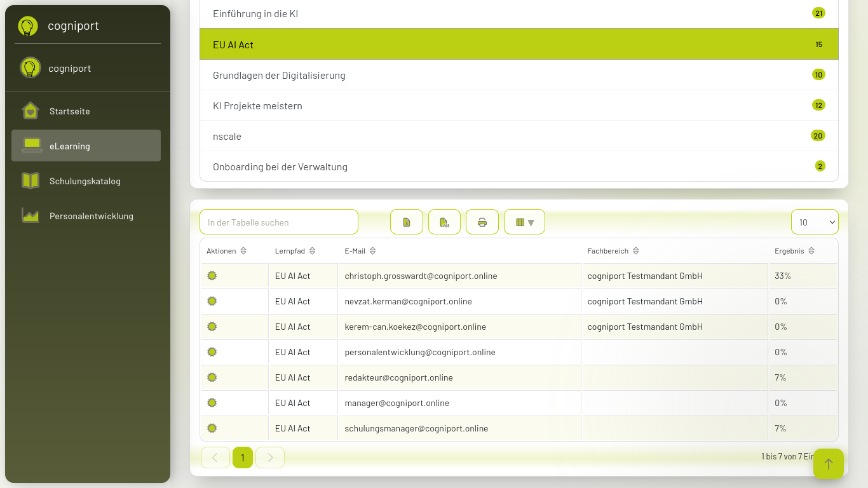The height and width of the screenshot is (488, 868).
Task: Click action gear icon for christoph.grosswardt row
Action: pyautogui.click(x=212, y=276)
